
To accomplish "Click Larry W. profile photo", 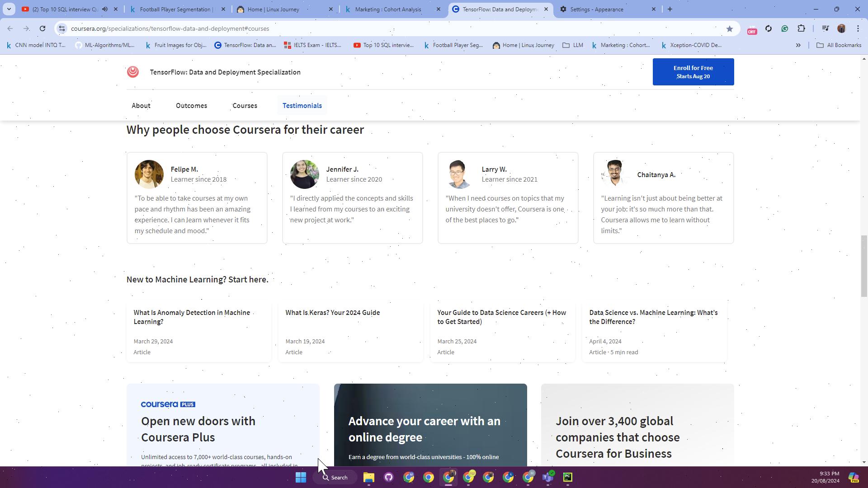I will 459,174.
